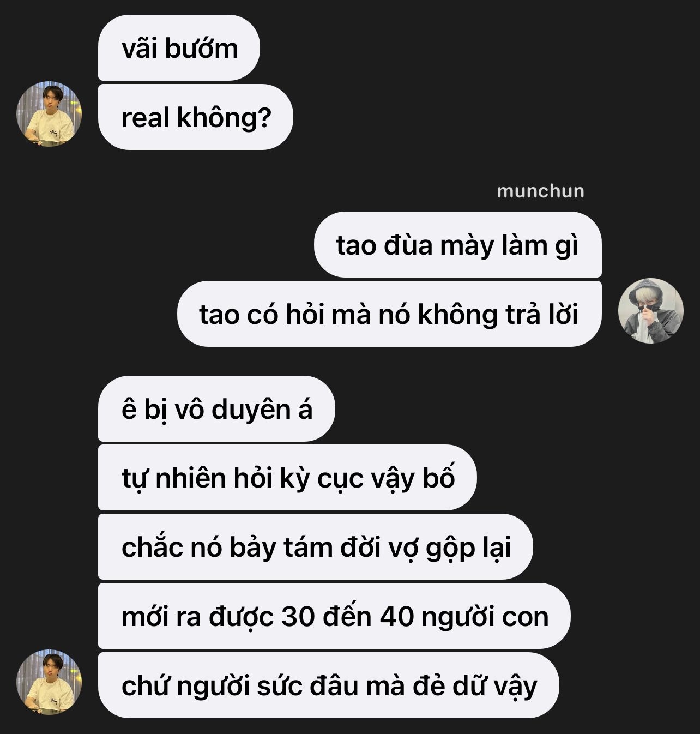Tap the 'mới ra được 30 đến 40 người con' bubble
Screen dimensions: 700x734
click(334, 616)
